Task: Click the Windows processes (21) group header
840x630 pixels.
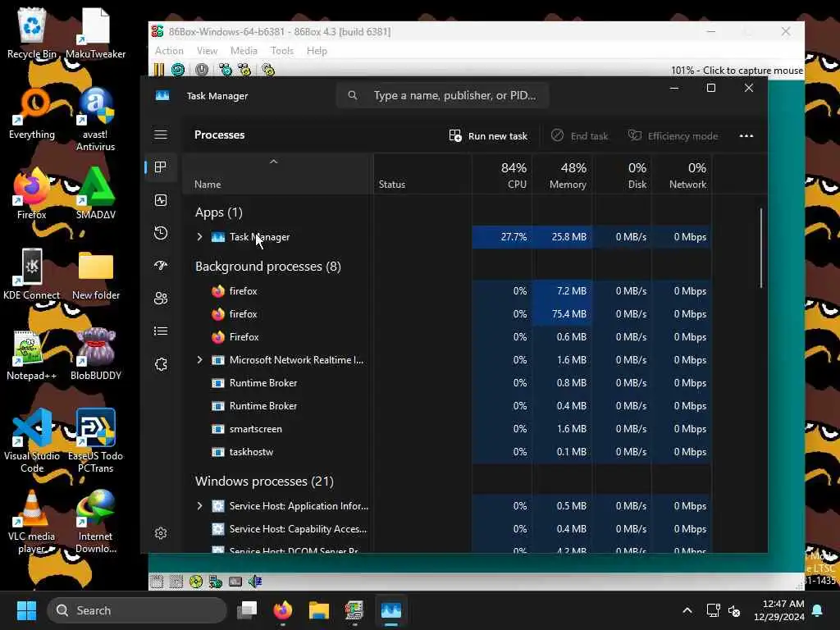Action: tap(264, 481)
